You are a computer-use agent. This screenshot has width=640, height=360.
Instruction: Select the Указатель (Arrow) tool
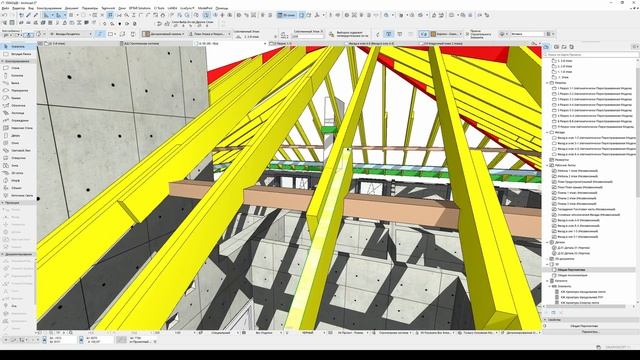coord(18,47)
